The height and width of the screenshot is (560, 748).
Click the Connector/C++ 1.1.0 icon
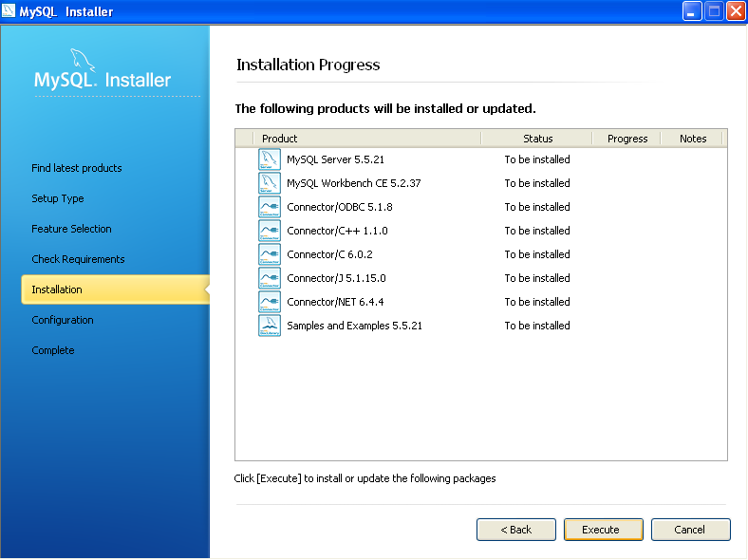point(270,231)
